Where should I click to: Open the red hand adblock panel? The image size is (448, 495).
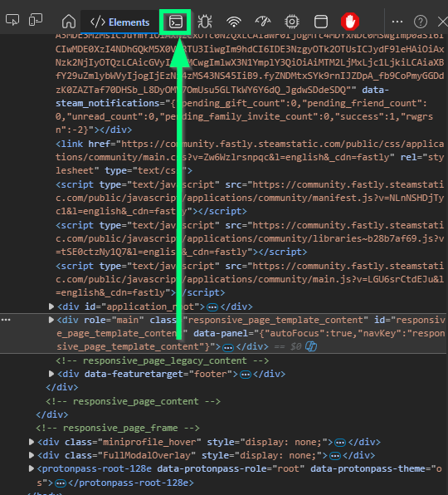pyautogui.click(x=350, y=22)
